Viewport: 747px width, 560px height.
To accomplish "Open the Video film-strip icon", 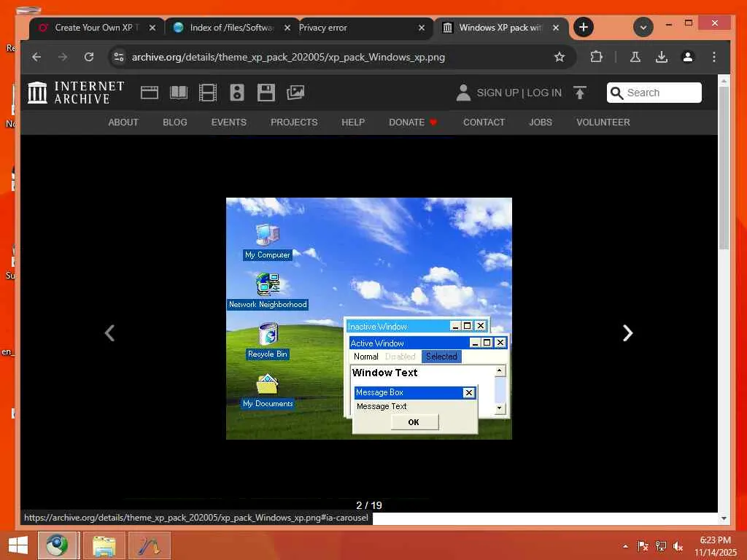I will pyautogui.click(x=208, y=93).
